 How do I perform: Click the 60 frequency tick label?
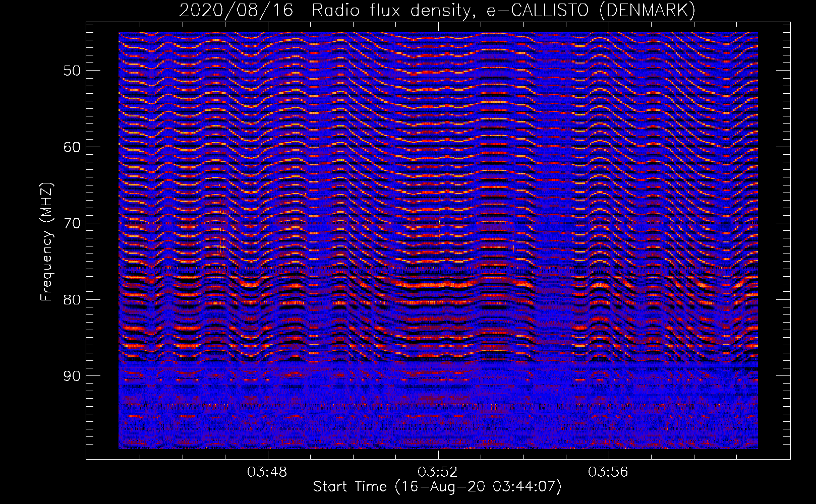(x=72, y=147)
